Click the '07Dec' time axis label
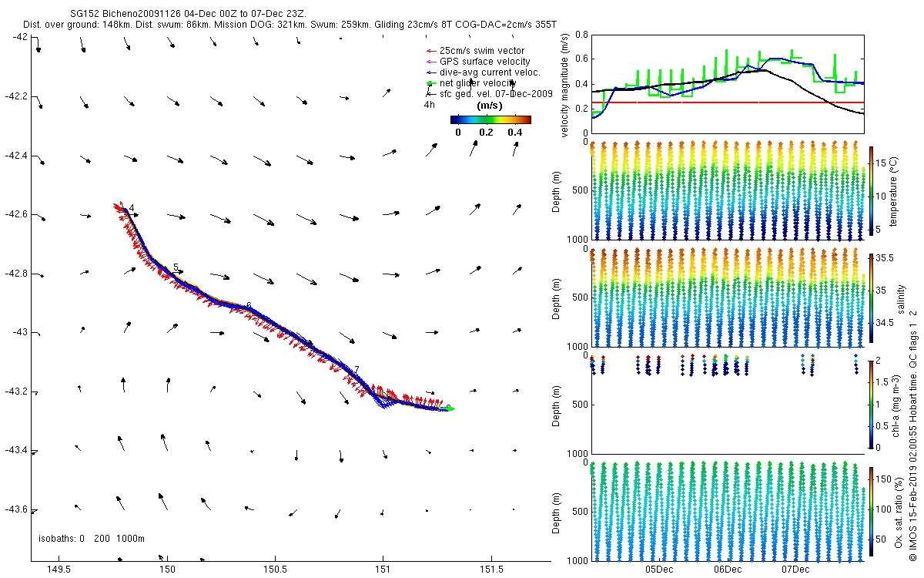 pos(795,570)
